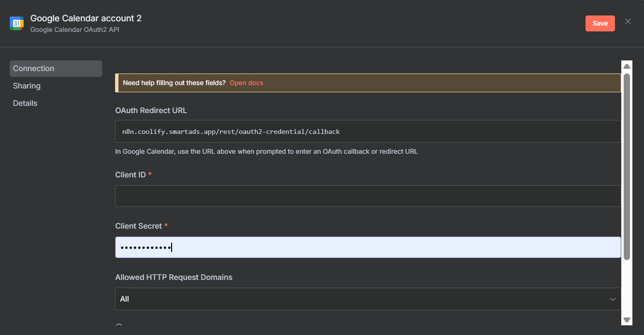Viewport: 644px width, 335px height.
Task: Focus the Client ID input field
Action: click(367, 196)
